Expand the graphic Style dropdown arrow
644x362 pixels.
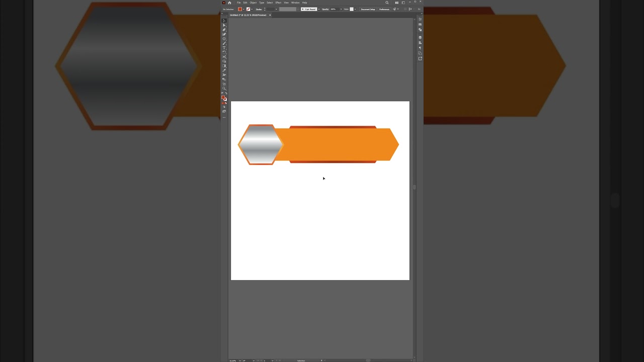(x=355, y=9)
